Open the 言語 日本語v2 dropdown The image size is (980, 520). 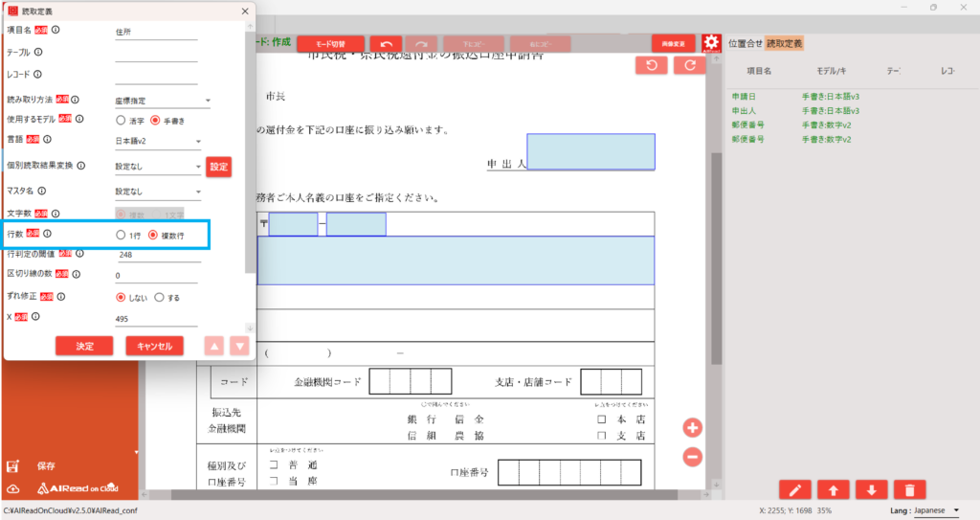[x=158, y=142]
